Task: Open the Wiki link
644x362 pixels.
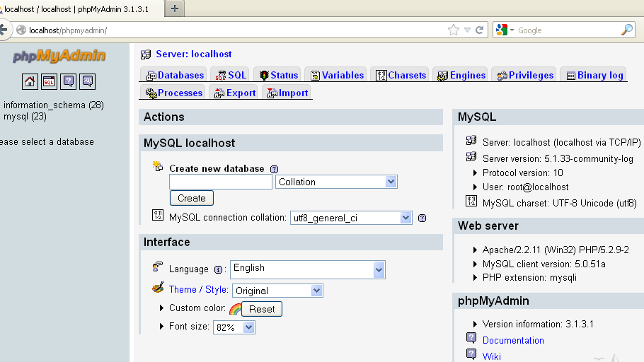Action: coord(492,356)
